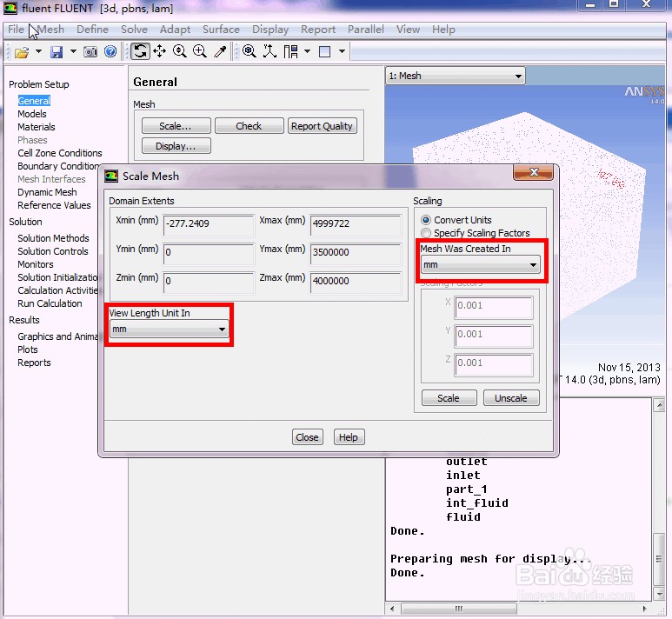Click the Close button in Scale Mesh

point(307,437)
